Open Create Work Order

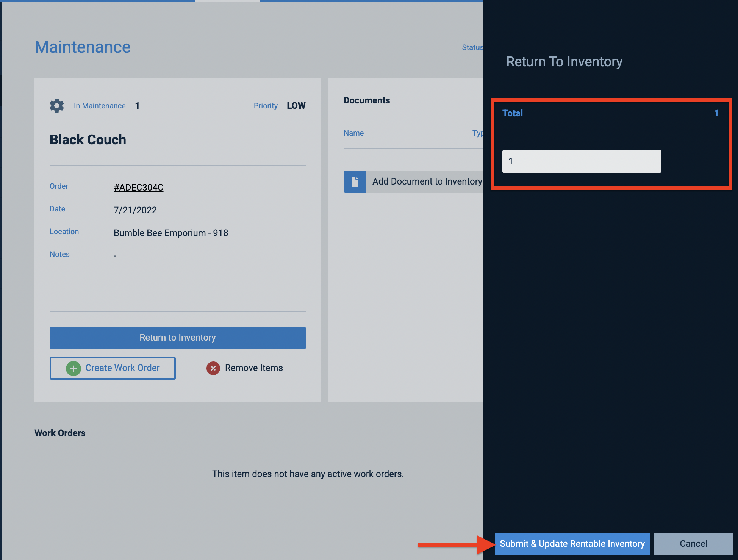113,368
